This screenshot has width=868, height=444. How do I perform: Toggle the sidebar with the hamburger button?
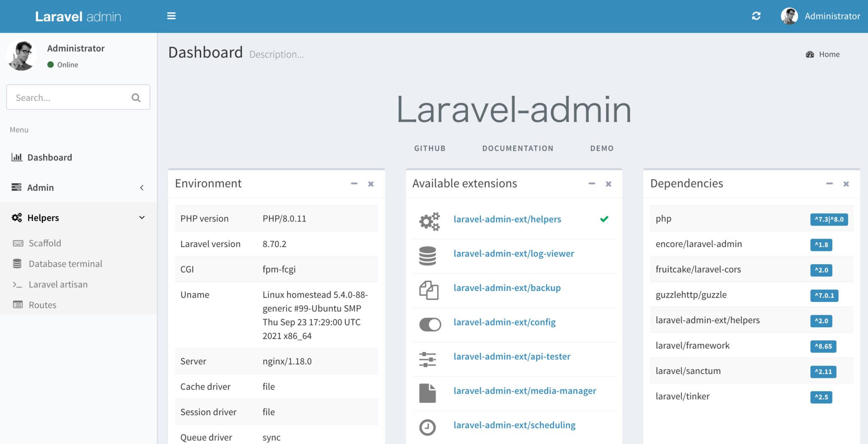click(x=171, y=16)
